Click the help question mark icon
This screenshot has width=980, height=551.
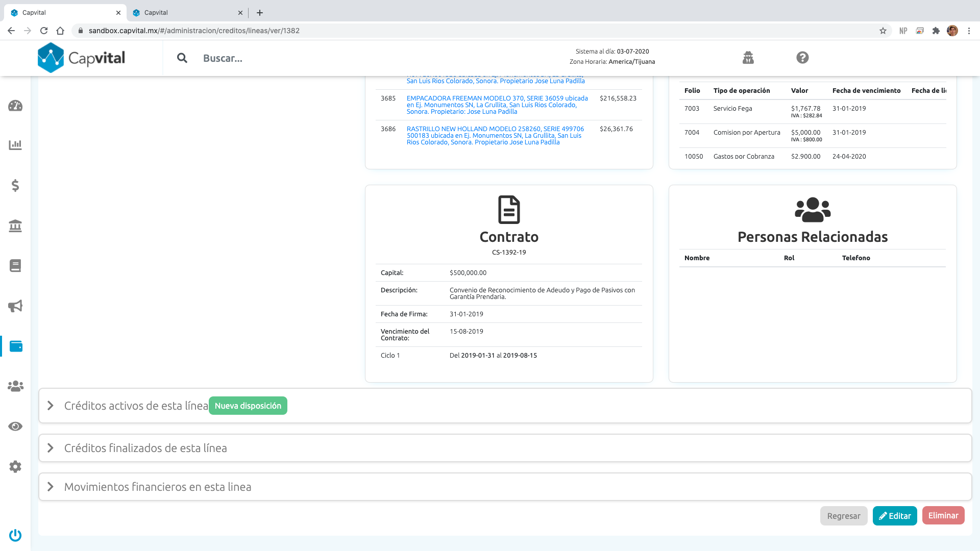802,58
